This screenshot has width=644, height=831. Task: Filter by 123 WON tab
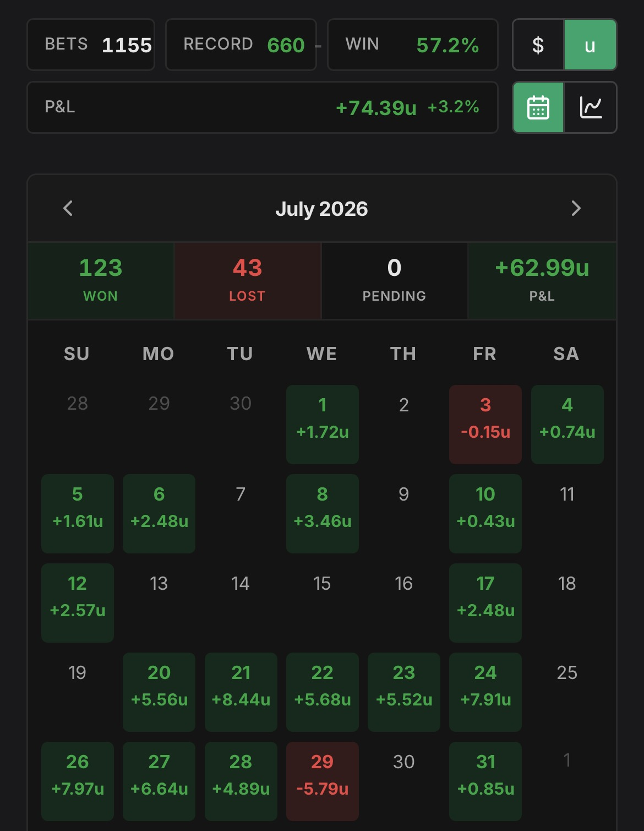coord(101,281)
